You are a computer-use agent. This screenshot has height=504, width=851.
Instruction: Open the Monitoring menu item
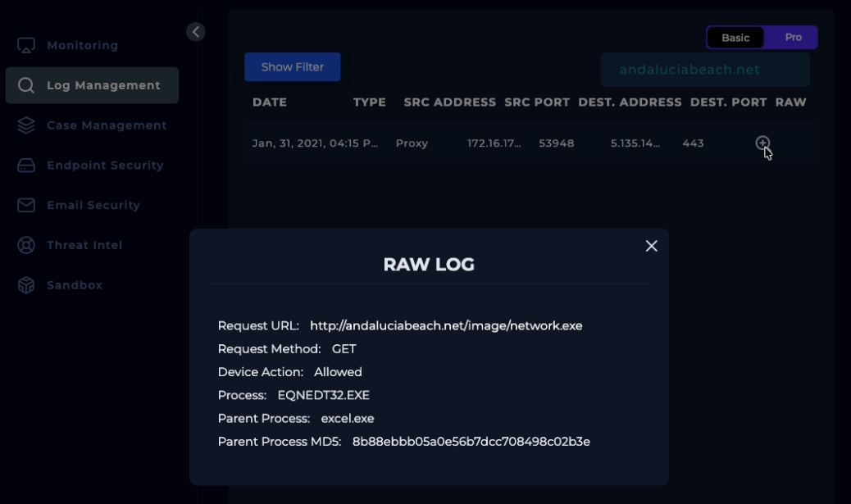pos(82,46)
